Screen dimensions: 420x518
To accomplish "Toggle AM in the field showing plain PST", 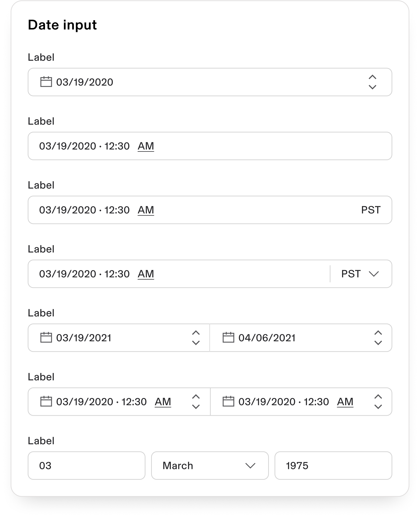I will (x=146, y=210).
